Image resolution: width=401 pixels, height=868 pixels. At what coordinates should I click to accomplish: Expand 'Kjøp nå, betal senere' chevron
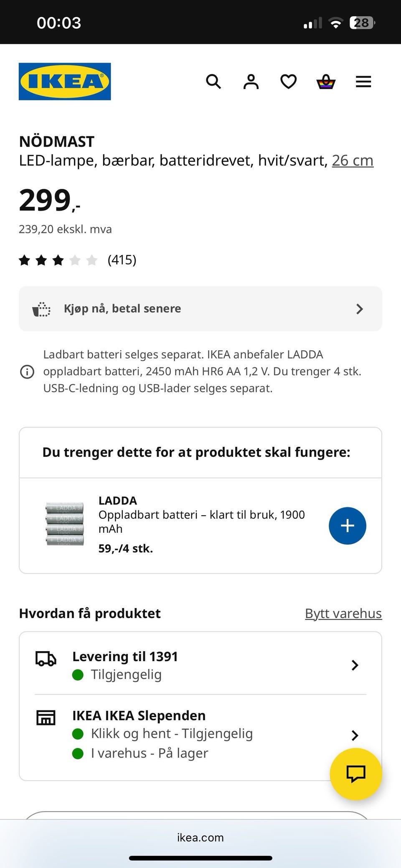[360, 309]
